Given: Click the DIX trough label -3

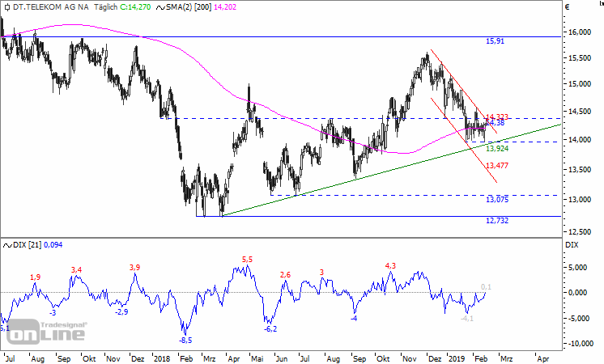Looking at the screenshot, I should pos(53,313).
